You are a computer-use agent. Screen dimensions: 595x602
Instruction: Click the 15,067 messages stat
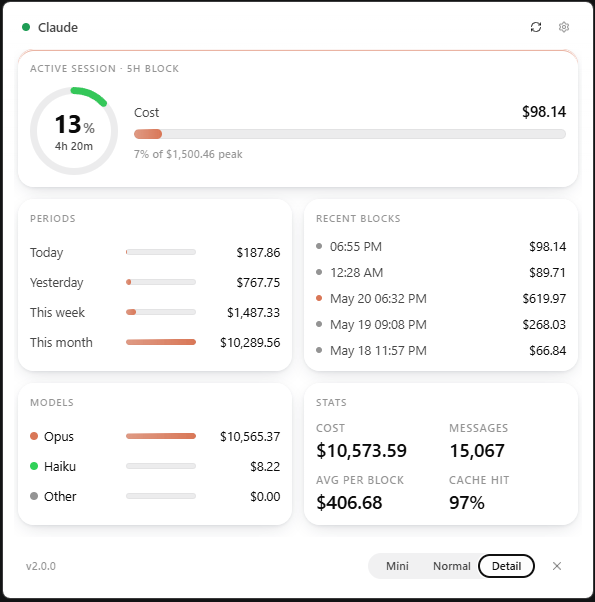click(477, 451)
